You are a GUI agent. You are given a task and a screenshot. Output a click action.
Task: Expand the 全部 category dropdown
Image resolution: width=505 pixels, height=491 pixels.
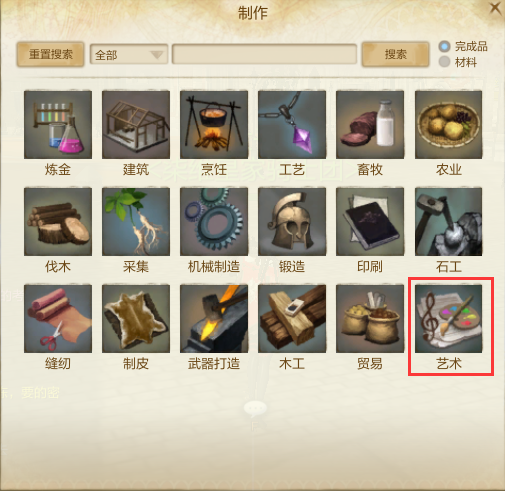[129, 54]
